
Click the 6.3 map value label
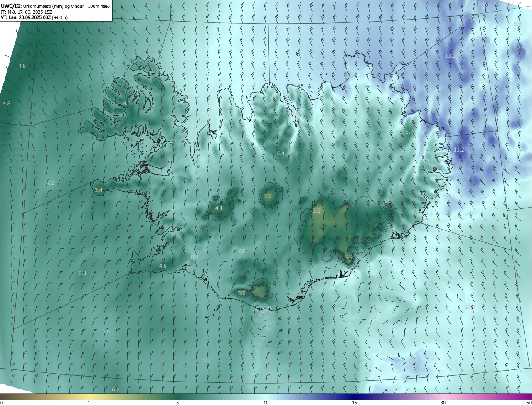coord(82,273)
